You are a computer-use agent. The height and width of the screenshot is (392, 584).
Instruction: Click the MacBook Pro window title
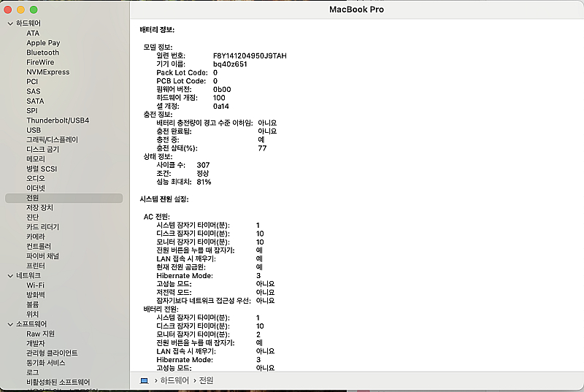coord(356,9)
